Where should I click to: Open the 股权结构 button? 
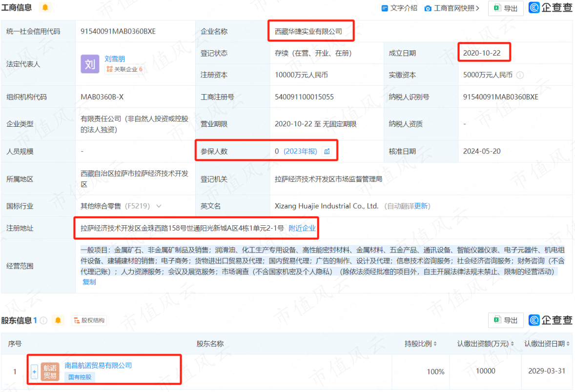coord(89,320)
